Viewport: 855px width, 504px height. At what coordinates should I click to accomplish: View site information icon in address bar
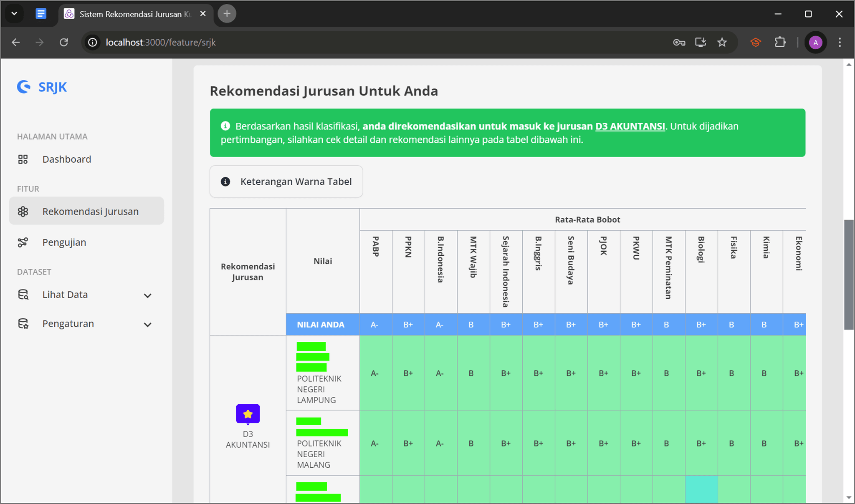click(x=92, y=42)
